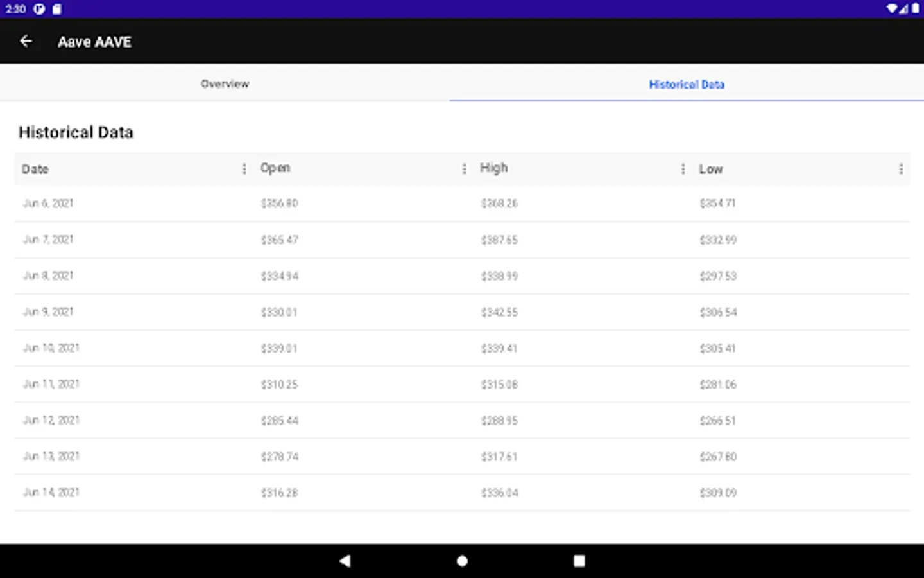The width and height of the screenshot is (924, 578).
Task: Tap the Android recent apps square button
Action: (x=579, y=561)
